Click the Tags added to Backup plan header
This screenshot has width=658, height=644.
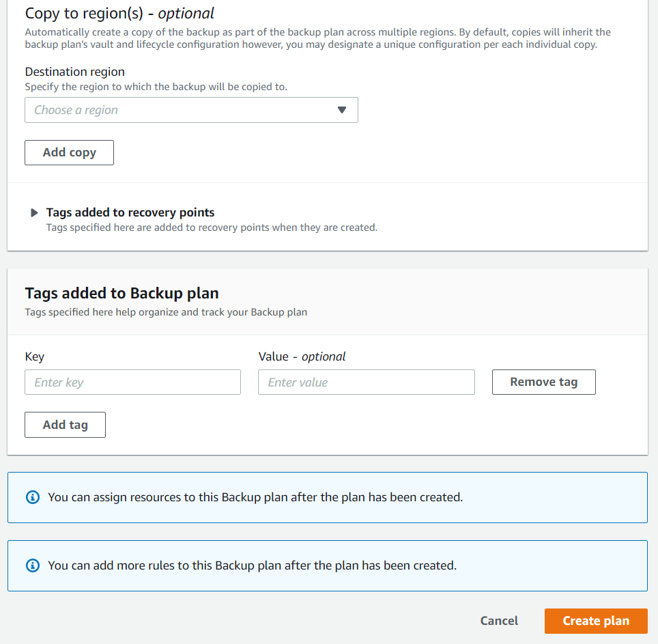pyautogui.click(x=121, y=293)
